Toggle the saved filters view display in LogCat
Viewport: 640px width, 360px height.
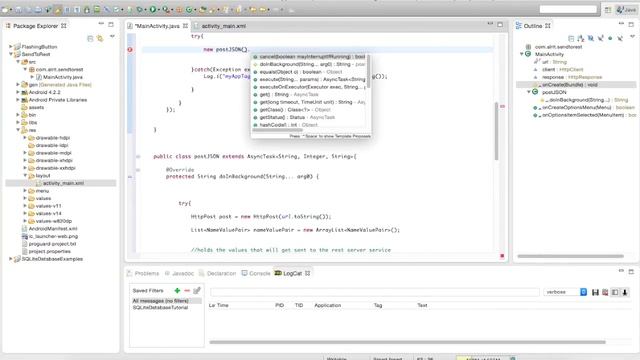(615, 292)
